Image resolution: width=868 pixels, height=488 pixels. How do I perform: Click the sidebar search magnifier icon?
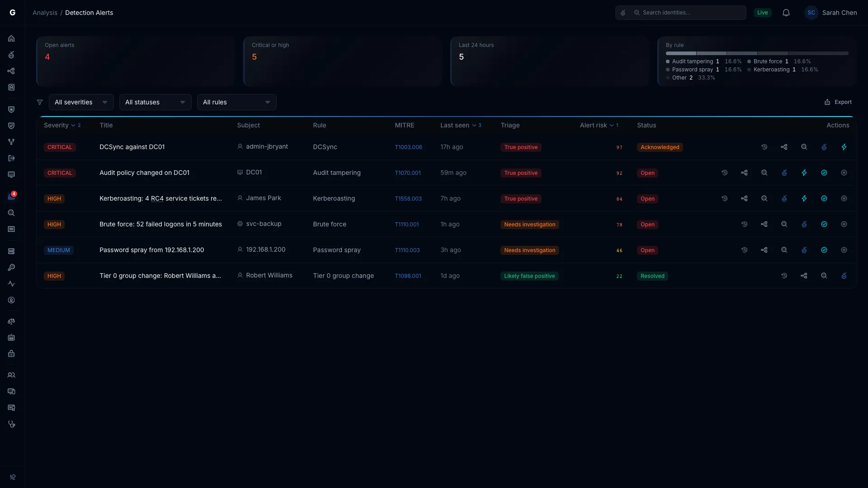click(11, 213)
